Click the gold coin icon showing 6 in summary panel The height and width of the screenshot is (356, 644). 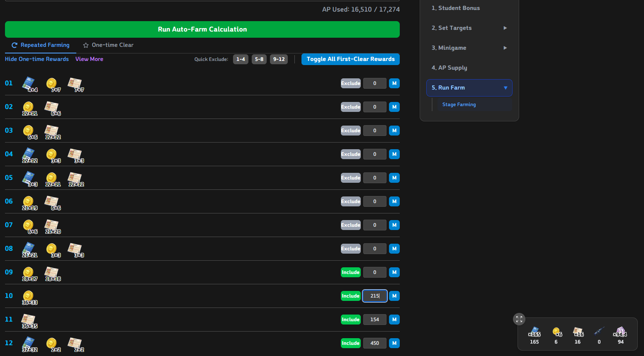[557, 331]
